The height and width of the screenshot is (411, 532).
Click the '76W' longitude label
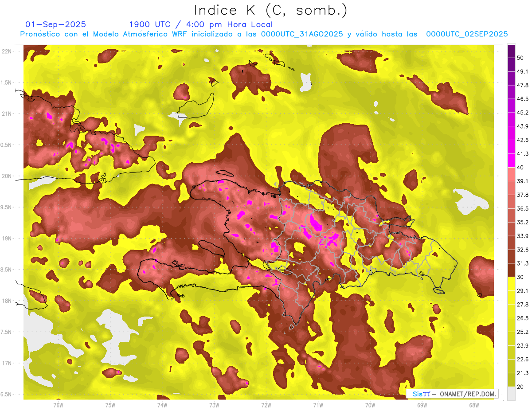click(58, 405)
